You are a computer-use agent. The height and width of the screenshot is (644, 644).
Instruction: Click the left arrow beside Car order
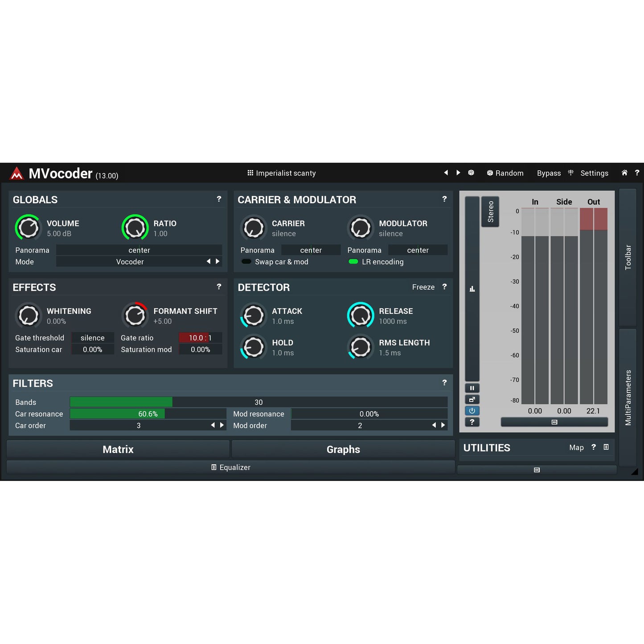coord(213,425)
